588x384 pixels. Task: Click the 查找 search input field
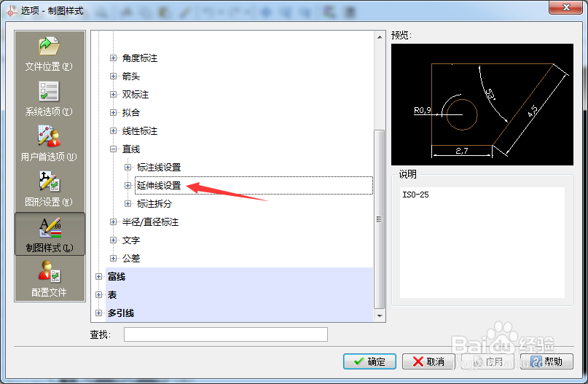[226, 334]
